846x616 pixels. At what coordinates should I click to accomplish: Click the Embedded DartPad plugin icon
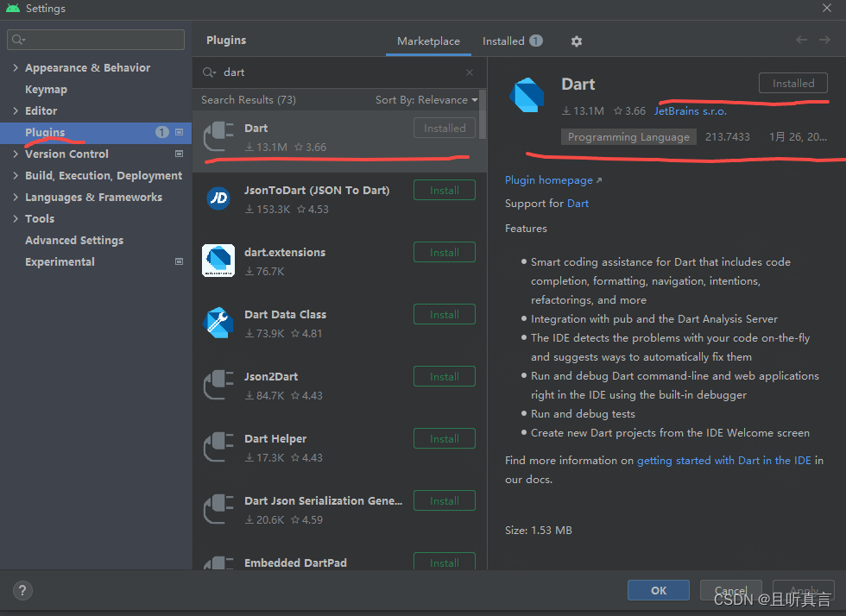218,563
